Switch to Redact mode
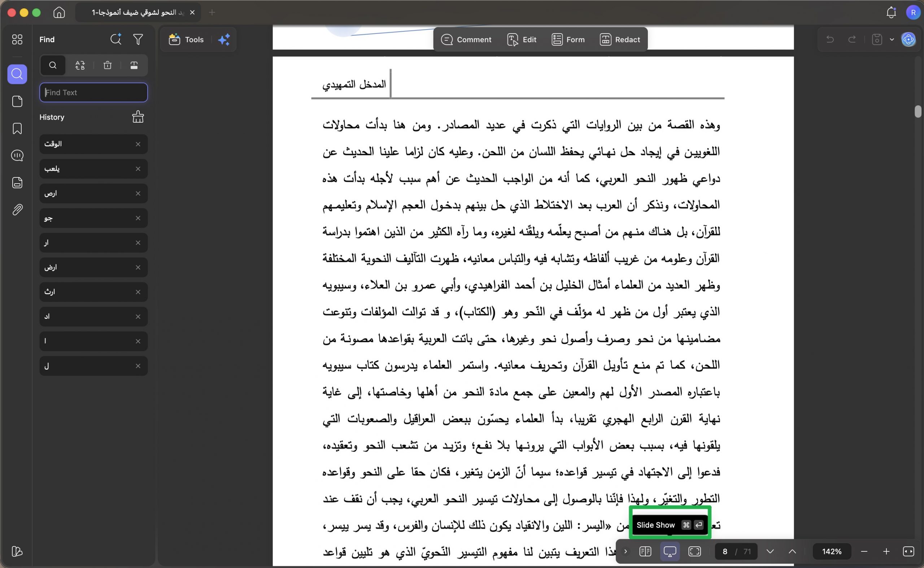The width and height of the screenshot is (924, 568). tap(620, 39)
